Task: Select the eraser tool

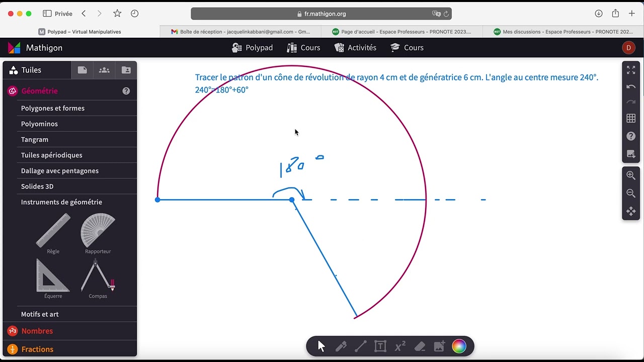Action: click(x=420, y=346)
